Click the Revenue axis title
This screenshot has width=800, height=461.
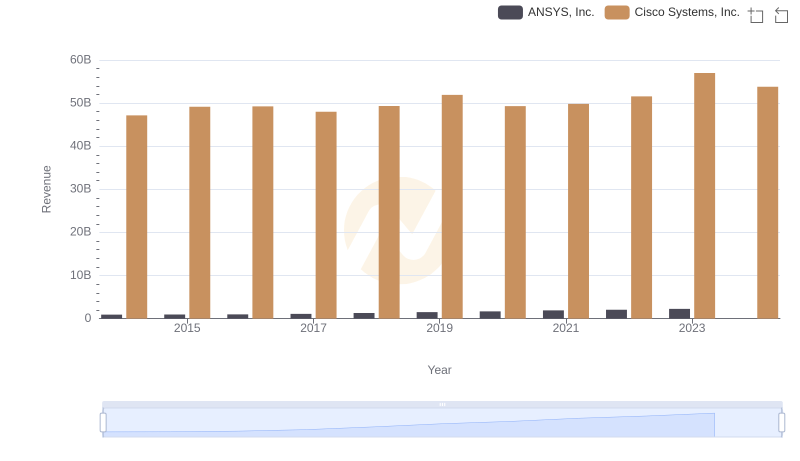tap(46, 189)
